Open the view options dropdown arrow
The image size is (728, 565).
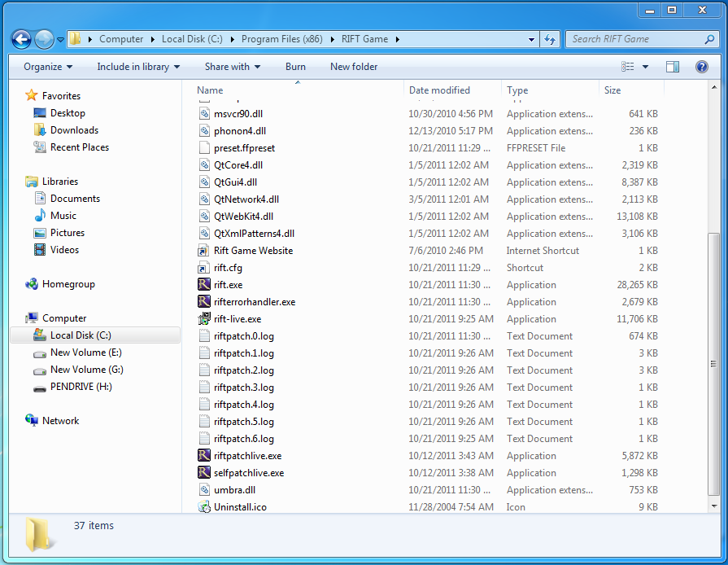point(645,67)
